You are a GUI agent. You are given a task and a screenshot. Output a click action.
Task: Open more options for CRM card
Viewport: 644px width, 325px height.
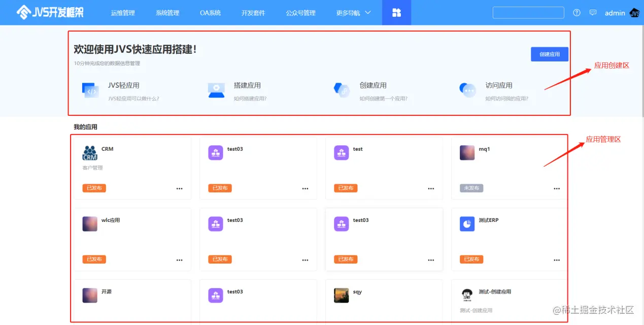[180, 188]
